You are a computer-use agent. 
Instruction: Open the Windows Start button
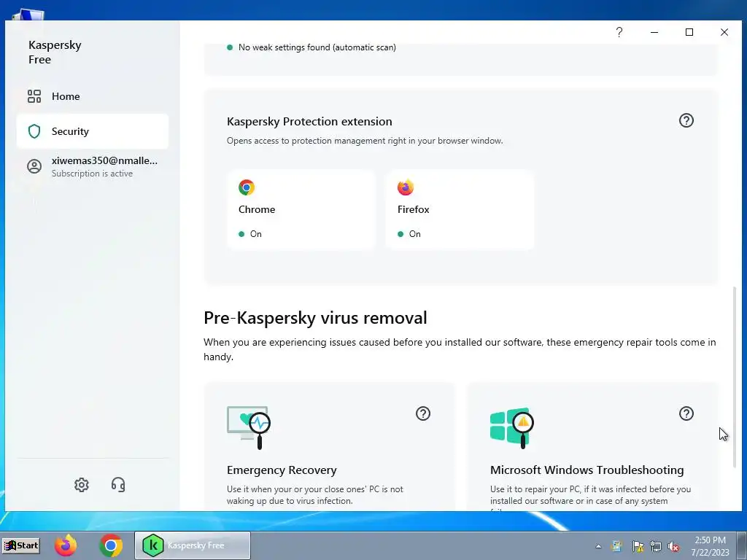coord(21,545)
